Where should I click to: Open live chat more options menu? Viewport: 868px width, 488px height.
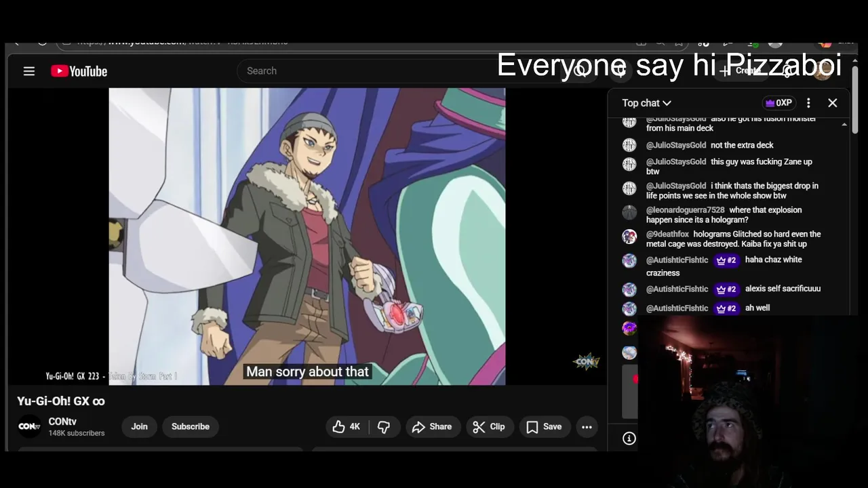pyautogui.click(x=808, y=103)
